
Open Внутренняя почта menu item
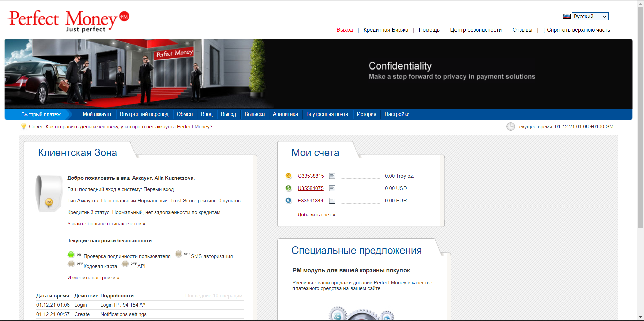pos(327,114)
